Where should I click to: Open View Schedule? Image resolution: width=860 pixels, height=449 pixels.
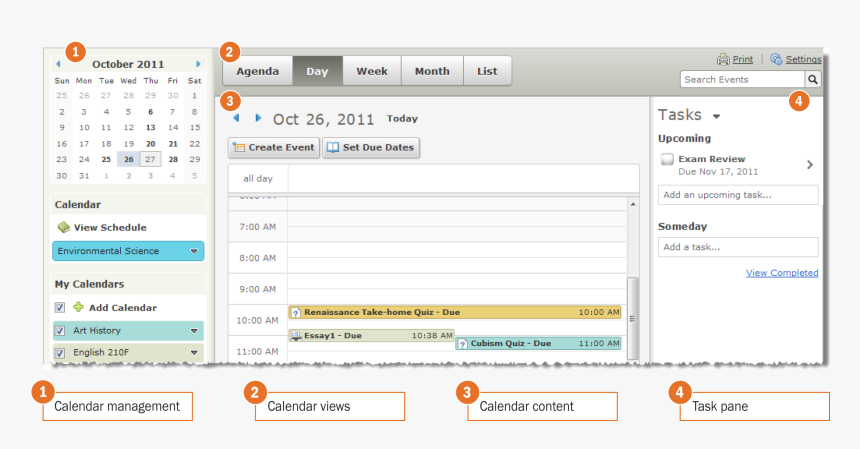click(110, 227)
